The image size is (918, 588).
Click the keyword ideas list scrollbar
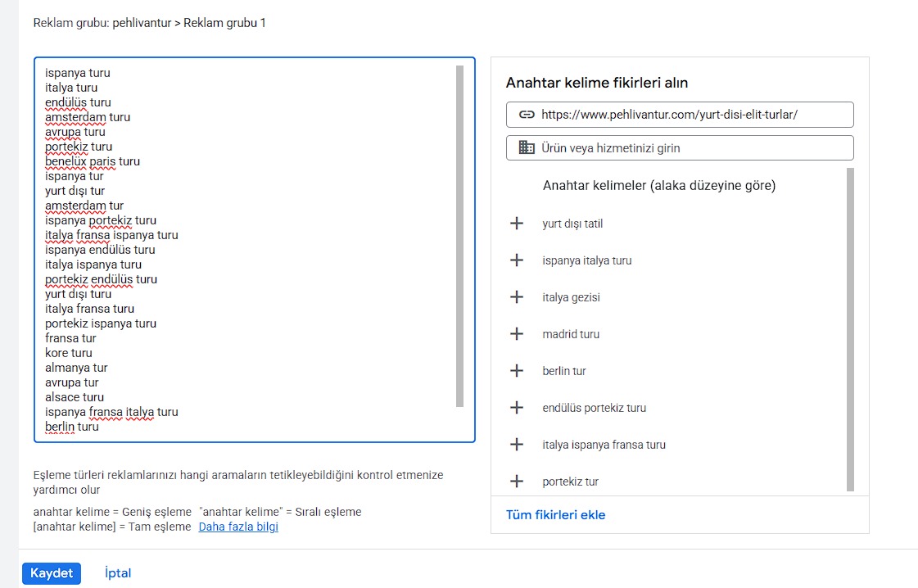click(x=850, y=328)
